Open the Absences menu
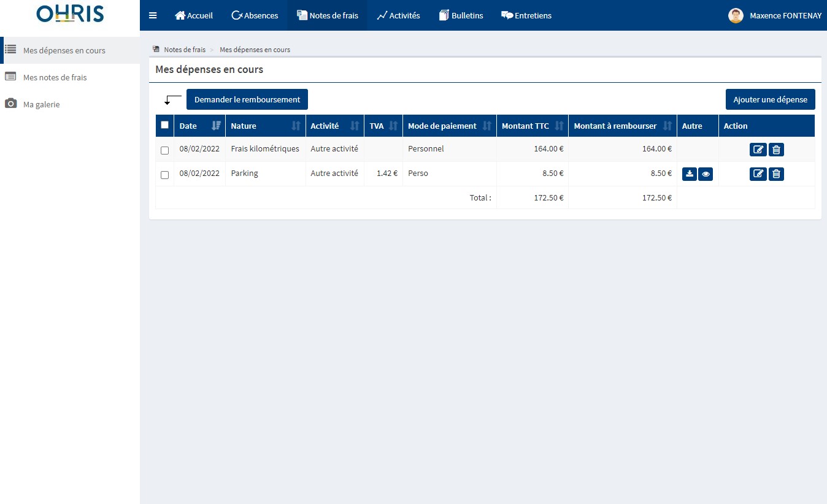 coord(255,15)
